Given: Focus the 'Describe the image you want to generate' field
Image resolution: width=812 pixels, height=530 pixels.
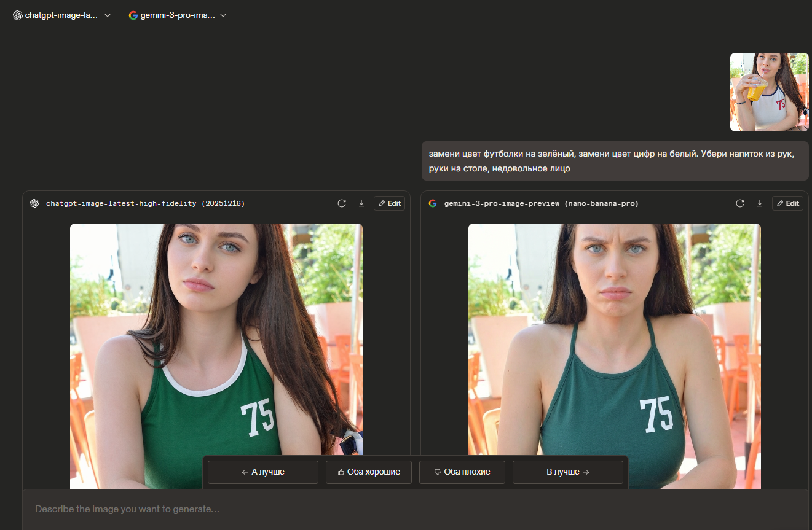Looking at the screenshot, I should coord(416,509).
